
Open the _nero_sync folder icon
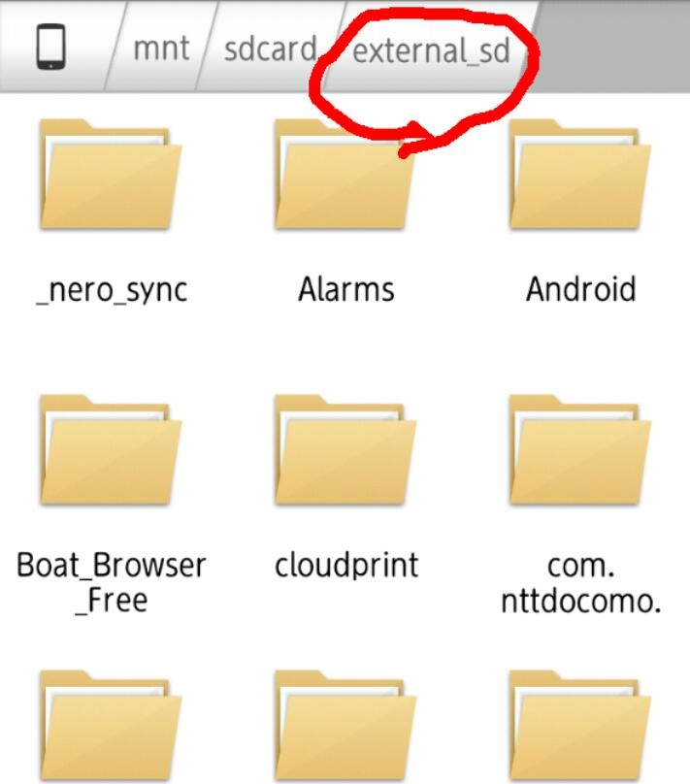point(111,175)
